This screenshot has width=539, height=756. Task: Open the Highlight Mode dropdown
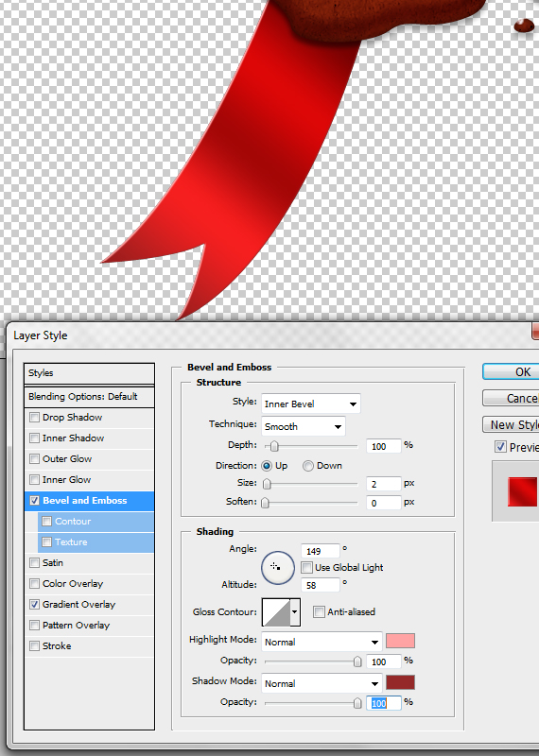[322, 643]
